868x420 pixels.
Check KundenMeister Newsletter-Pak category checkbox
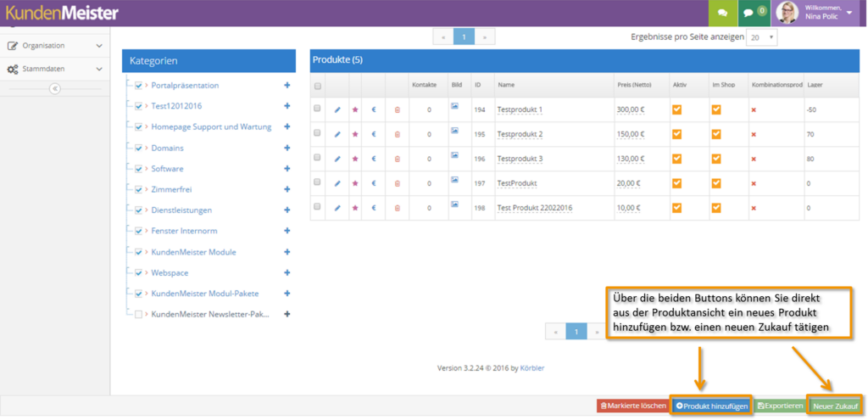coord(139,314)
